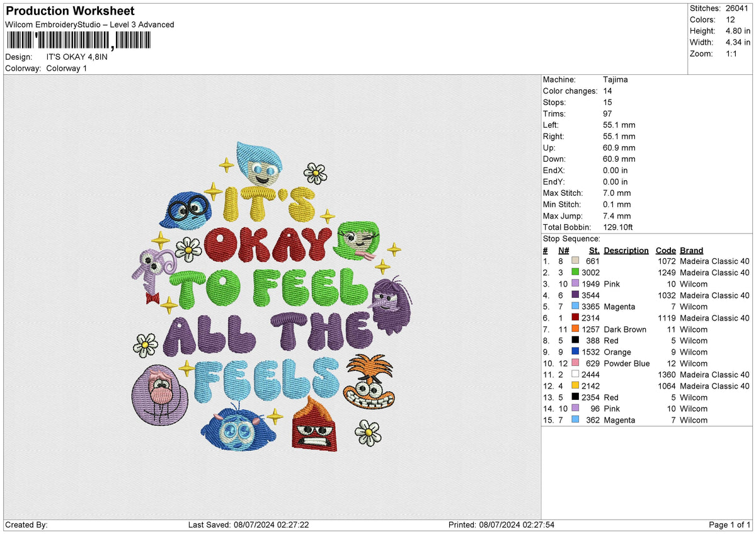Click the Colorway 1 value
Screen dimensions: 756x534
[67, 68]
